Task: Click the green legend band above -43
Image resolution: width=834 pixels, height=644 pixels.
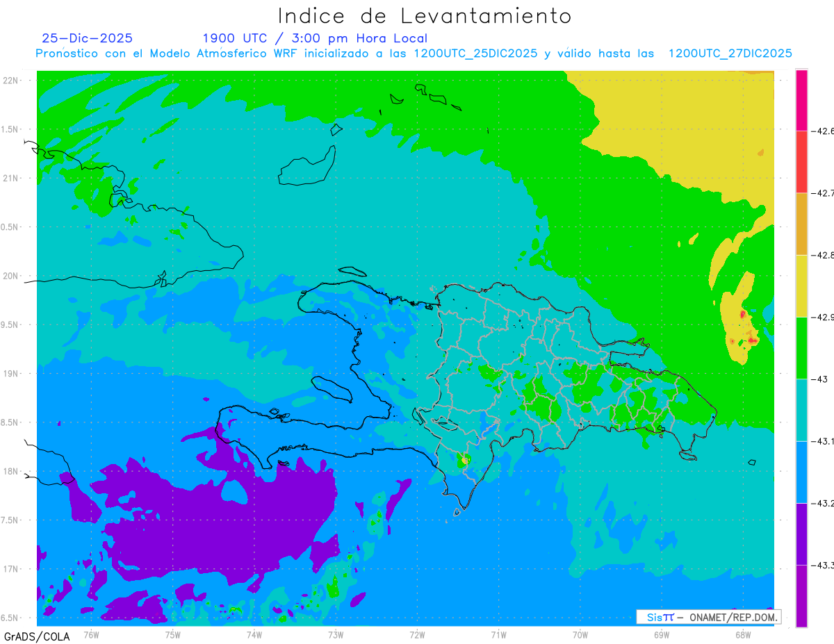Action: pos(801,347)
